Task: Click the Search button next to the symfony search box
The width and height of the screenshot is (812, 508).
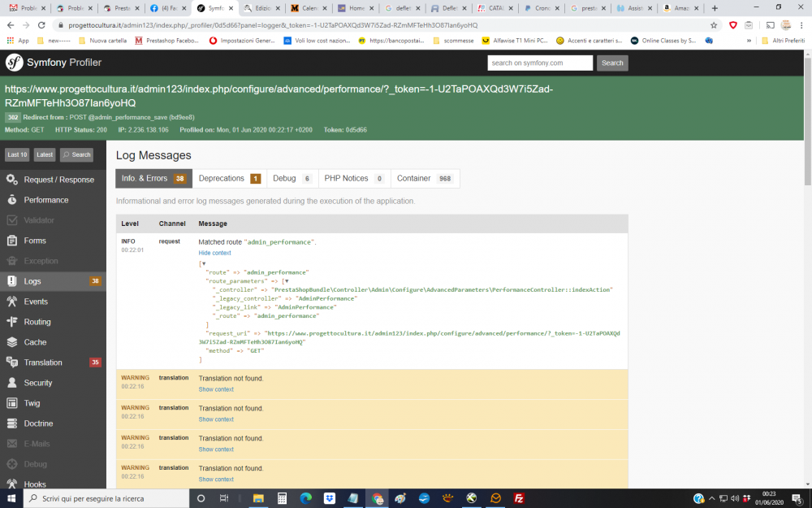Action: 612,62
